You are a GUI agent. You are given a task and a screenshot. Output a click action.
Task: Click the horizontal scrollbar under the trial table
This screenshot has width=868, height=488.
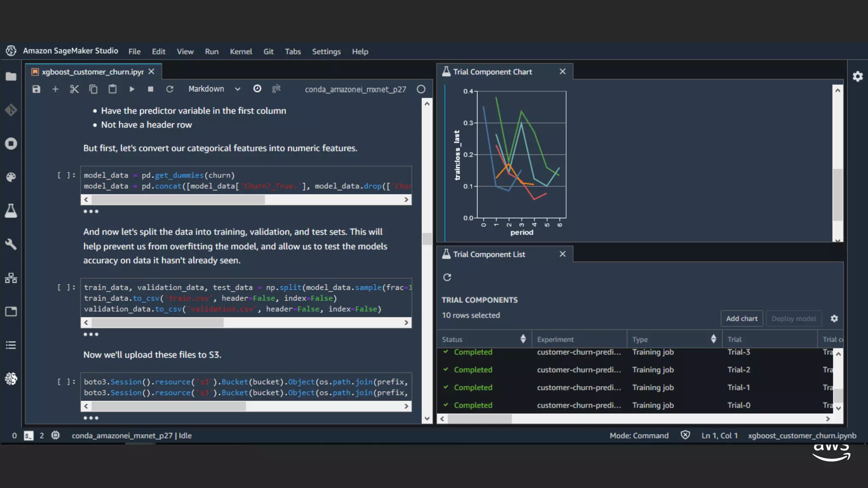pyautogui.click(x=480, y=419)
